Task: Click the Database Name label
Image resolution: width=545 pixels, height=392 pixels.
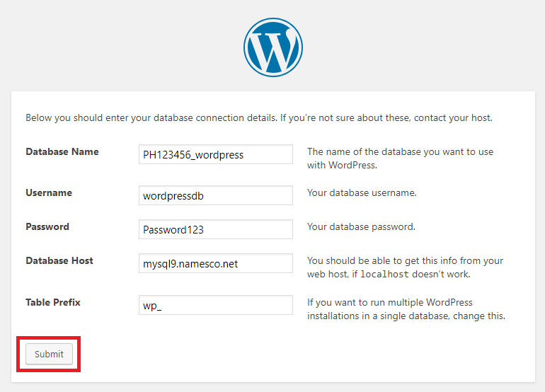Action: pyautogui.click(x=62, y=152)
